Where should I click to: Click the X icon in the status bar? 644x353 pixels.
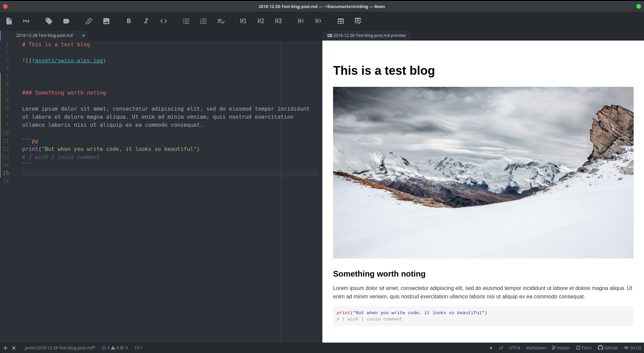click(x=14, y=348)
